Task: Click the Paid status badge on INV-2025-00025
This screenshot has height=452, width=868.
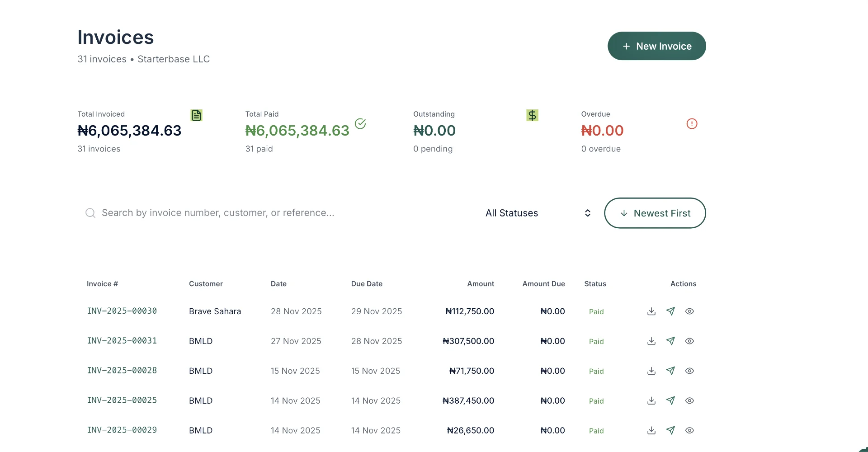Action: point(596,401)
